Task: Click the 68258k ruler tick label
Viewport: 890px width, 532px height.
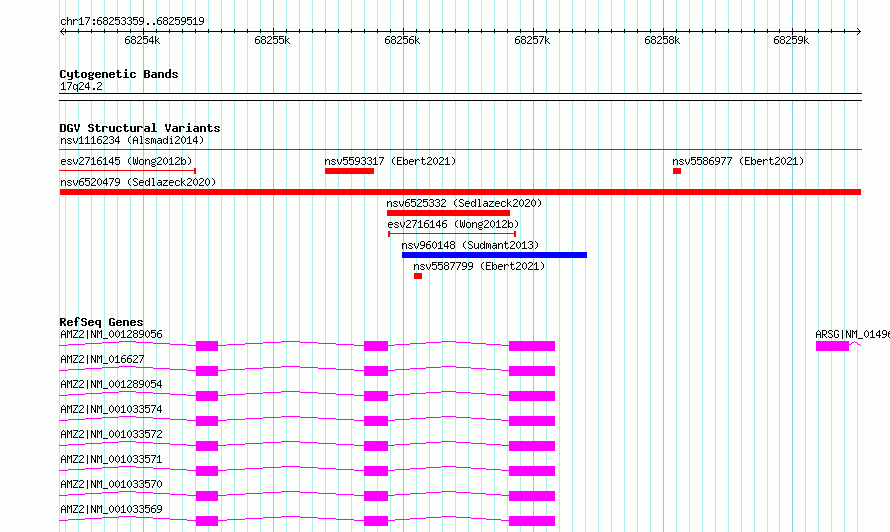Action: click(x=662, y=40)
